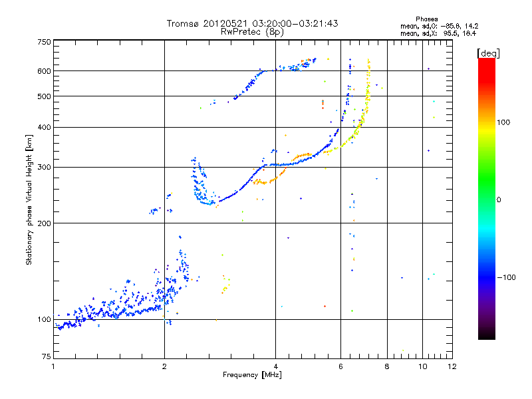Click the '500' y-axis tick label
Screen dimensions: 532x399
[45, 96]
